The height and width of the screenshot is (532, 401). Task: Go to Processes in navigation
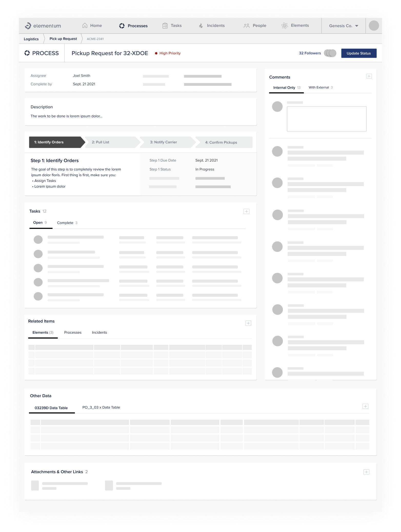click(x=137, y=26)
